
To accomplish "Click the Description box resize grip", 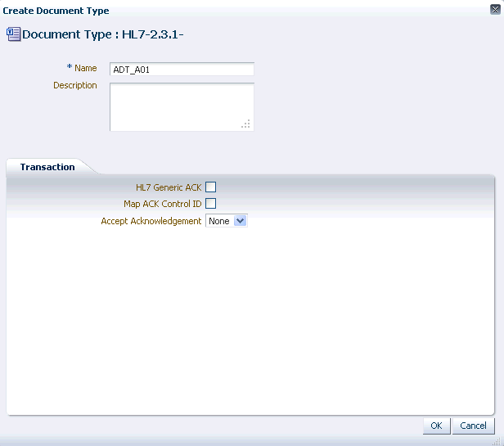I will (246, 124).
